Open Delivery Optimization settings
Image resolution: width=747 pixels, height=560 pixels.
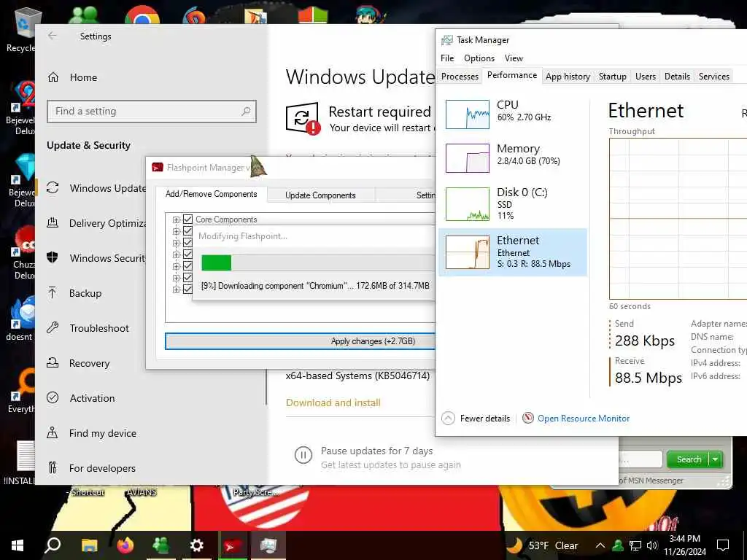96,223
